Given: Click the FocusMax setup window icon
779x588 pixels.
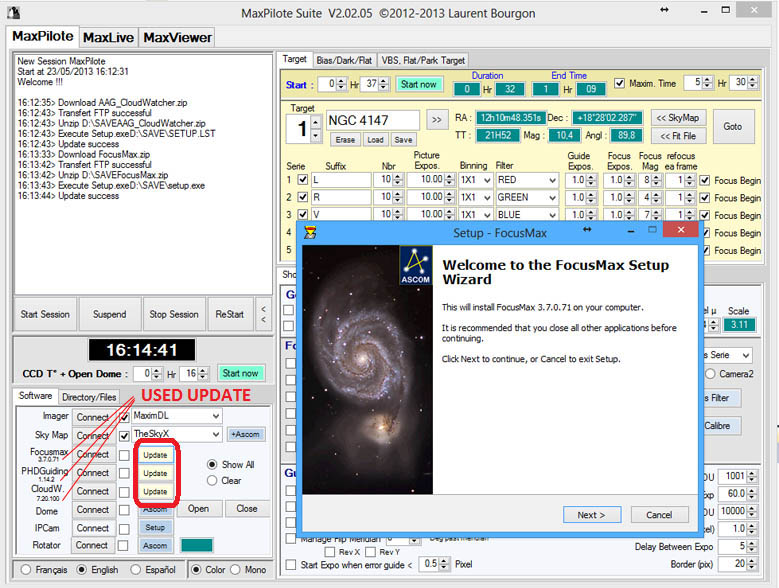Looking at the screenshot, I should tap(311, 232).
